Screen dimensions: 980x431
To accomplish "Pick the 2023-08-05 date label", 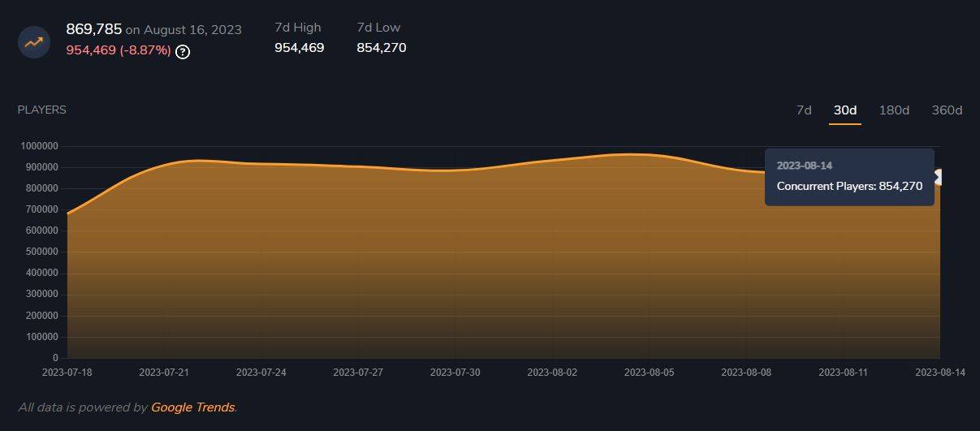I will pos(649,373).
